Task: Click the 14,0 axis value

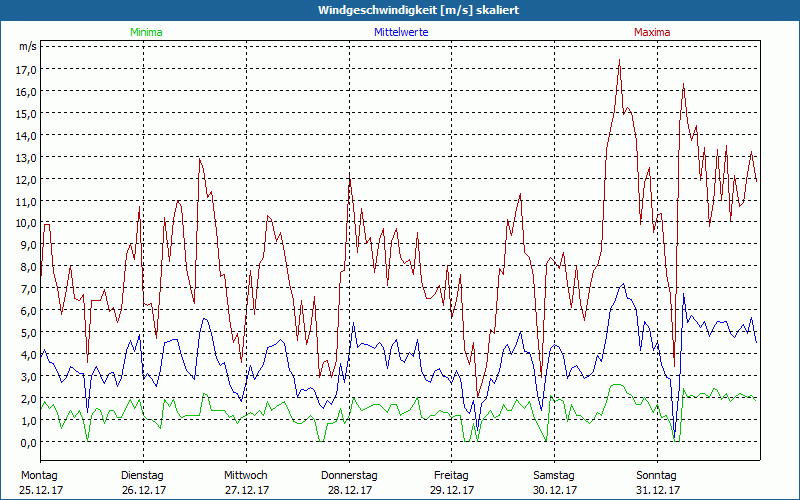Action: [x=27, y=135]
